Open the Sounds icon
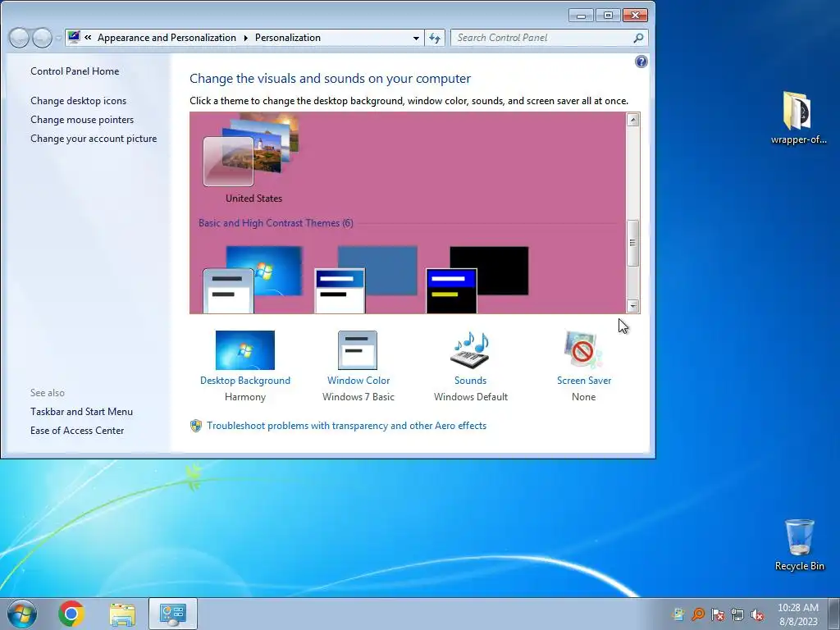The image size is (840, 630). point(470,349)
